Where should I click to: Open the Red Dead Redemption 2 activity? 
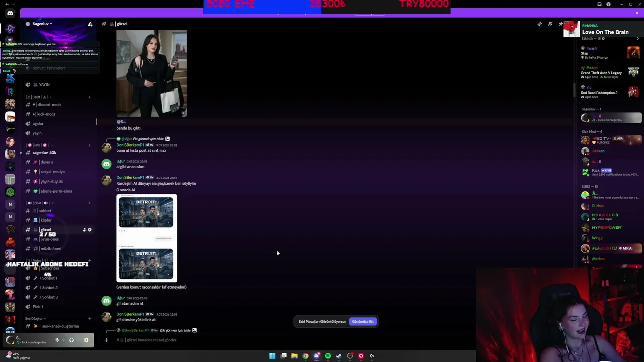pyautogui.click(x=610, y=92)
